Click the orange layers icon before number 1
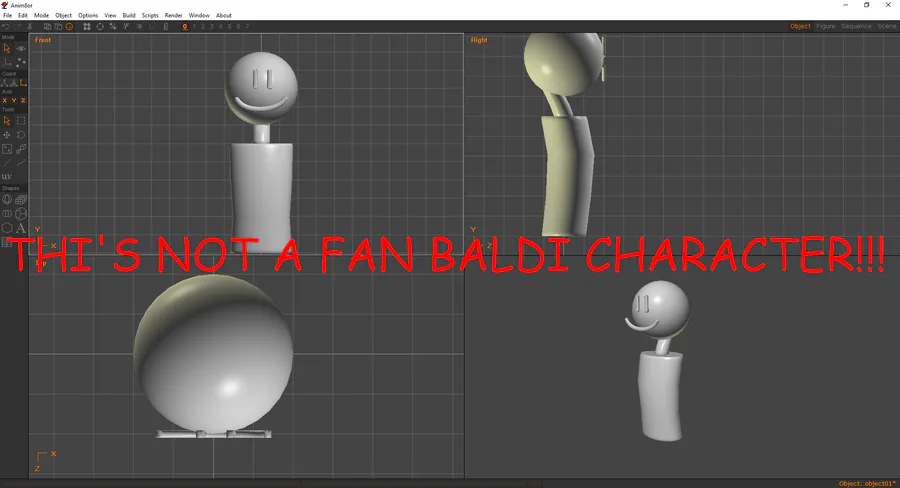The height and width of the screenshot is (488, 900). pos(185,26)
